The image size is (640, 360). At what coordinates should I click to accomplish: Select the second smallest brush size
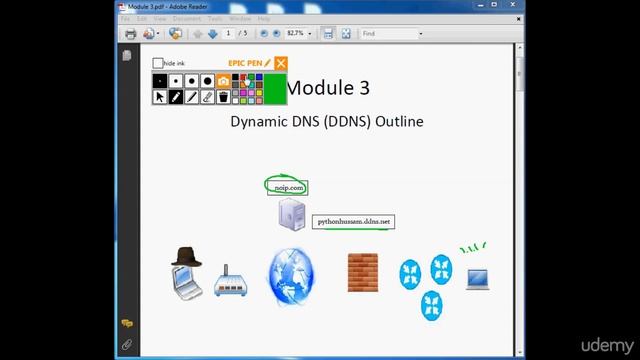tap(176, 81)
